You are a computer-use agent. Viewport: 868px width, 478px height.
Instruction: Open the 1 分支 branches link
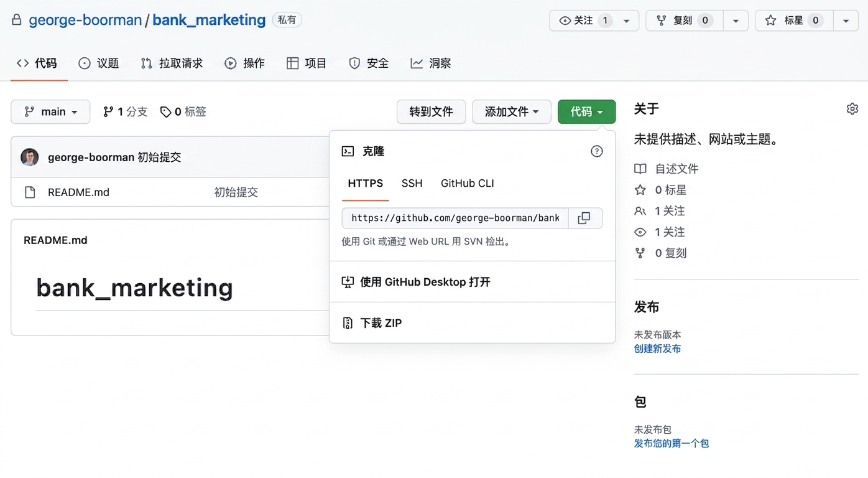(125, 112)
